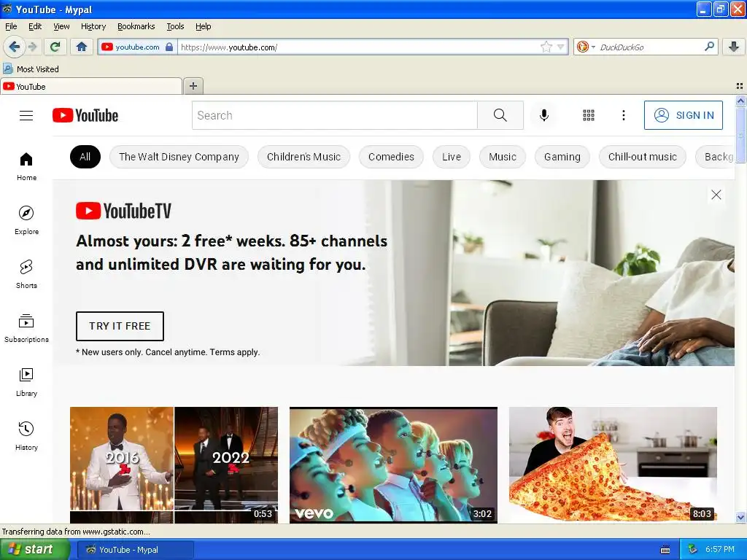Filter by Gaming chip
The width and height of the screenshot is (747, 560).
click(562, 157)
